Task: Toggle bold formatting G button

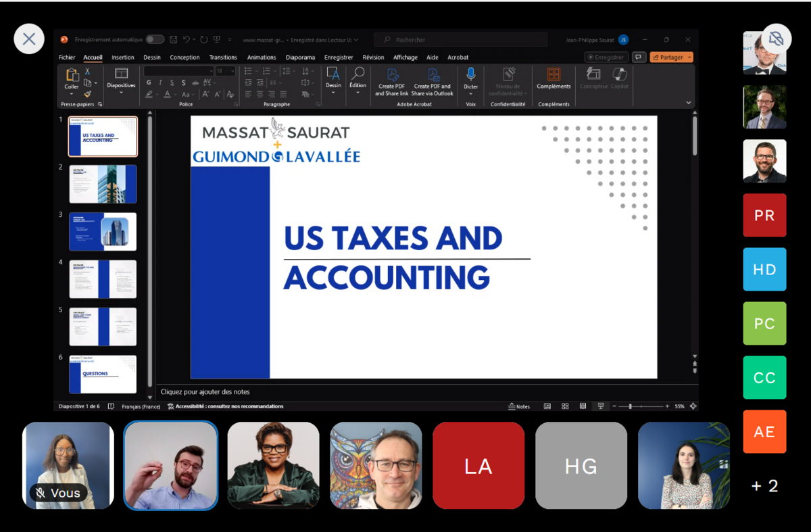Action: tap(149, 82)
